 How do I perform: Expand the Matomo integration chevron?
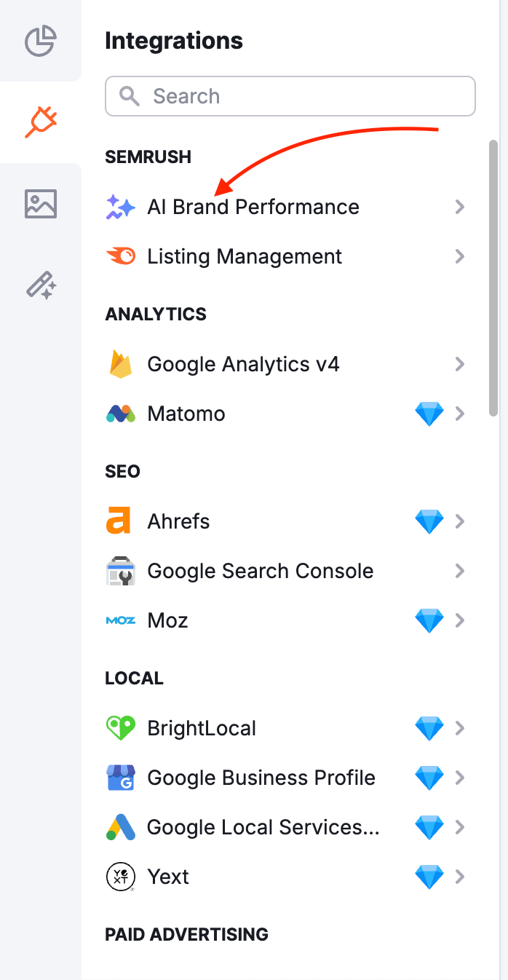[x=460, y=414]
